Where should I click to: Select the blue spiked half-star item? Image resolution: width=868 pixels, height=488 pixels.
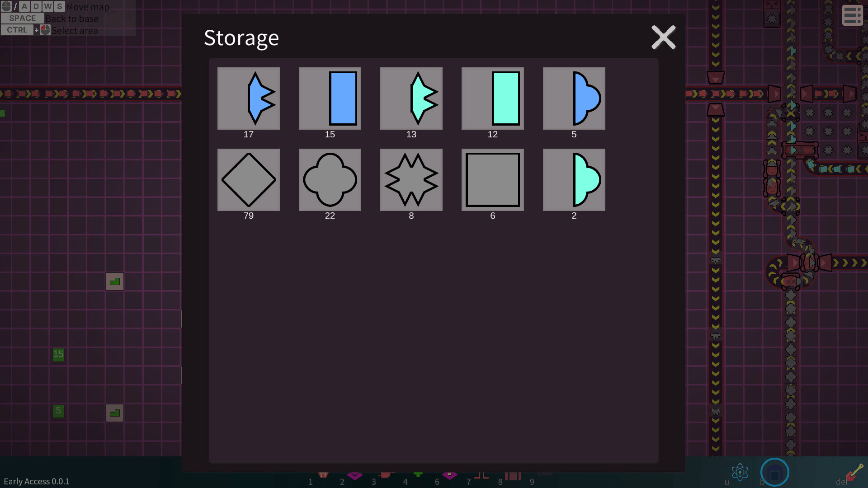click(x=248, y=99)
